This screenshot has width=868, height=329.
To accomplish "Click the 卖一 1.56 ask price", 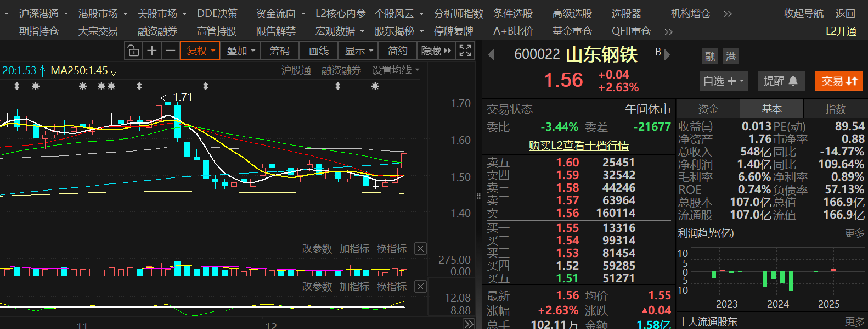I will pos(567,213).
